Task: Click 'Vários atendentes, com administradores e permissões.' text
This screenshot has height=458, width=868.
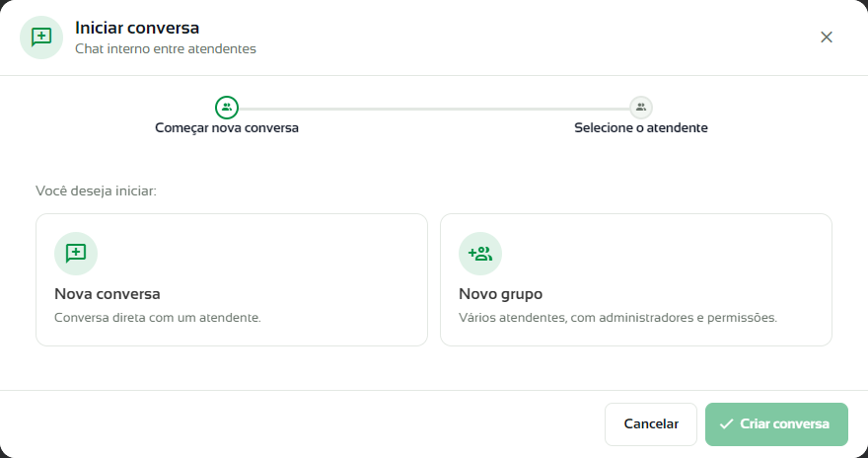Action: [x=617, y=318]
